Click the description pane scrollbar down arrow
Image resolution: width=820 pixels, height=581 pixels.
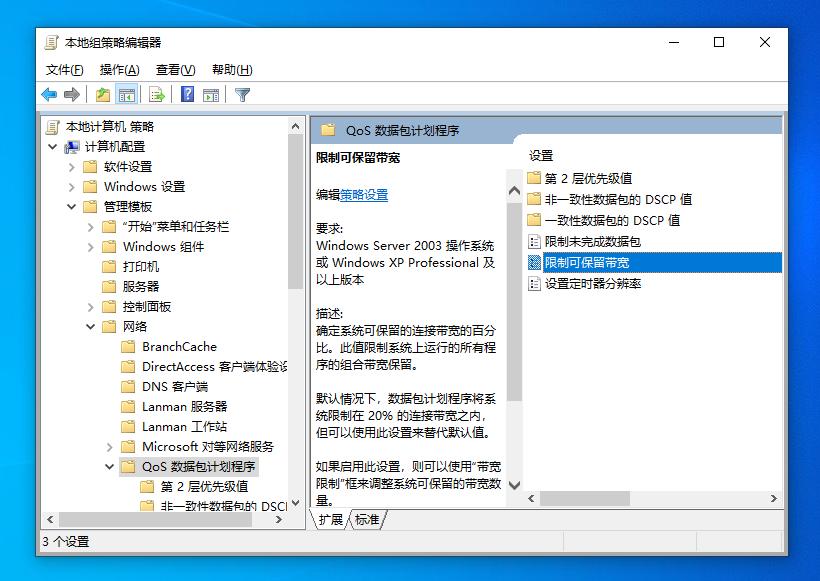[512, 485]
